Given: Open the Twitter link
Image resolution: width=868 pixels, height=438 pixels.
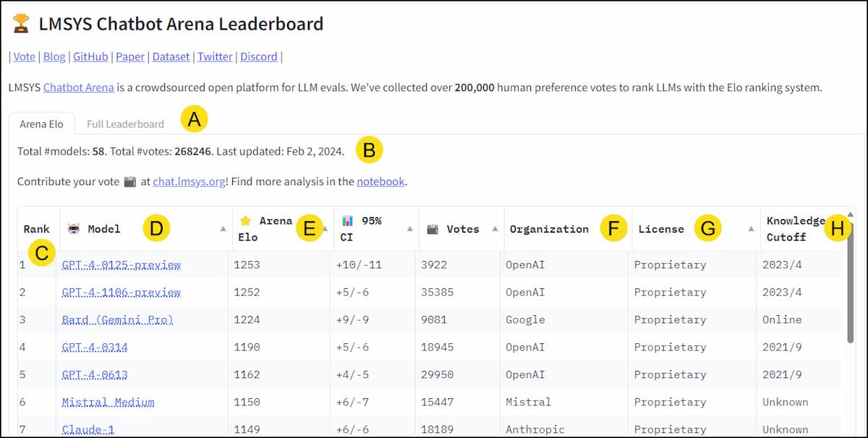Looking at the screenshot, I should 215,56.
